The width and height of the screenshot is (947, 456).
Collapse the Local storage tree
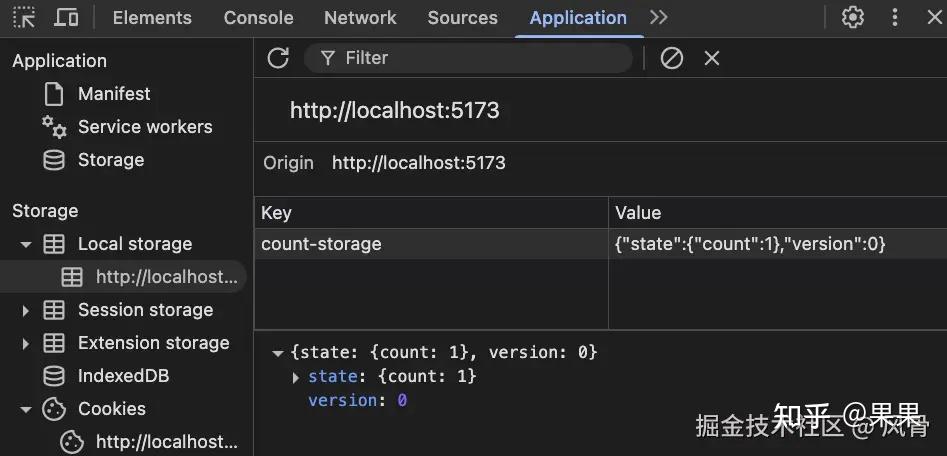click(26, 244)
